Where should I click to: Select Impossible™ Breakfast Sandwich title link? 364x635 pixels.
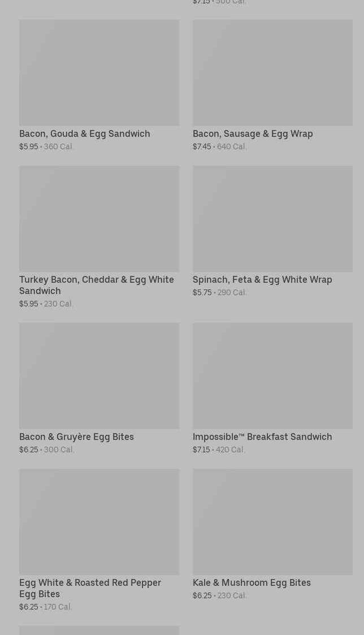[x=262, y=437]
